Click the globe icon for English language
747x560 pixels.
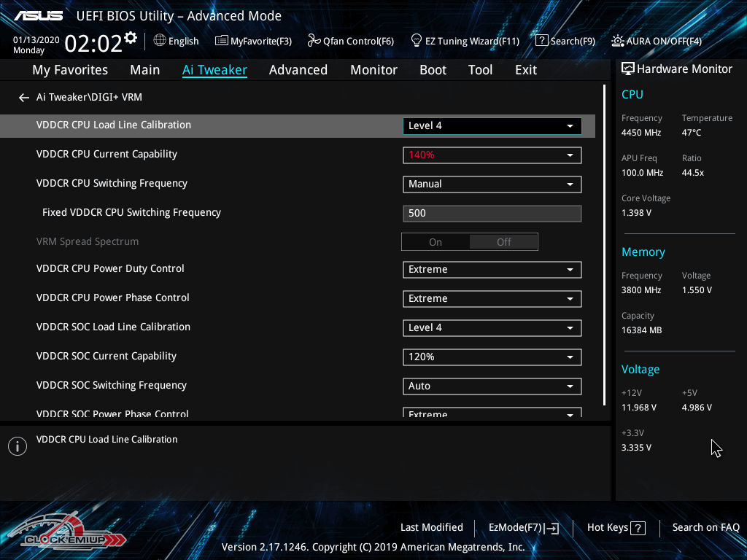[x=160, y=41]
